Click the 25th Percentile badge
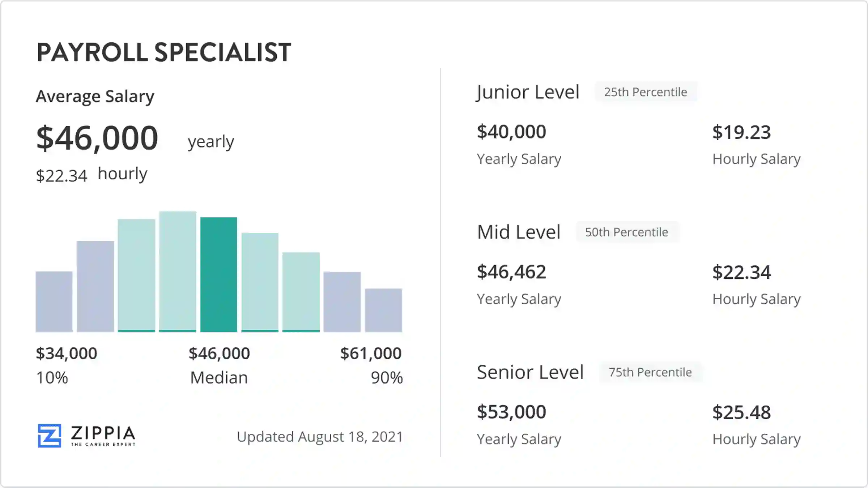The image size is (868, 488). tap(646, 92)
